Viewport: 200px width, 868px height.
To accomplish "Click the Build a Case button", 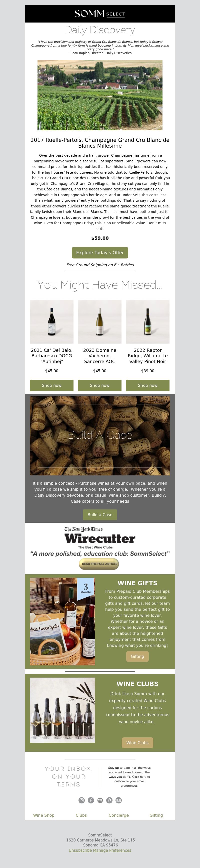I will (100, 515).
